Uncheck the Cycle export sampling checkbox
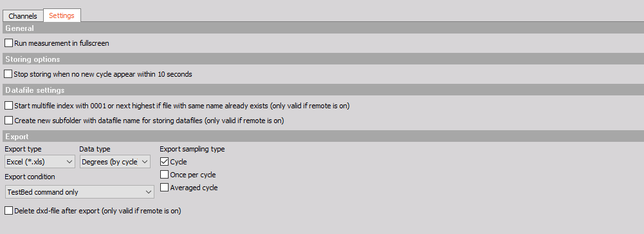This screenshot has height=234, width=644. (x=164, y=162)
